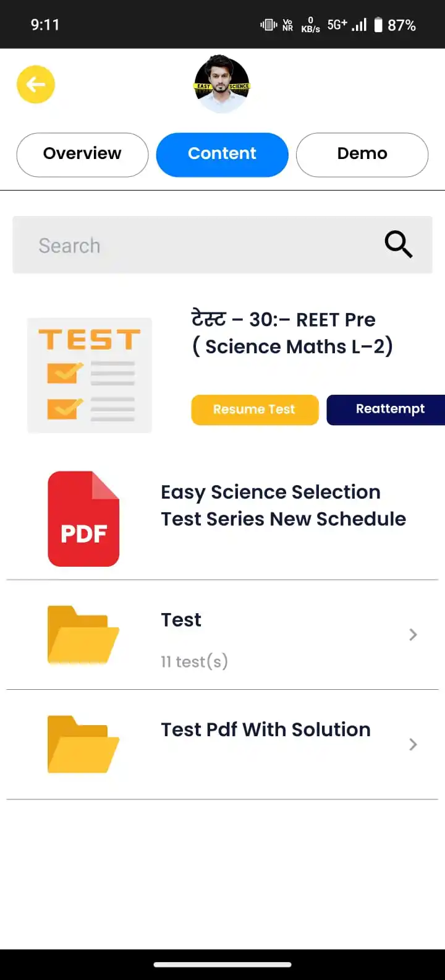Switch to the Overview tab

coord(82,155)
